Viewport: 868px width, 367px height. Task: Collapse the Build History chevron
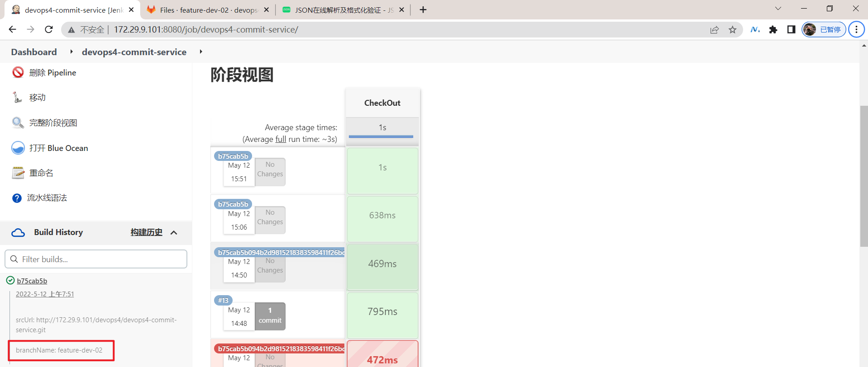(x=174, y=232)
